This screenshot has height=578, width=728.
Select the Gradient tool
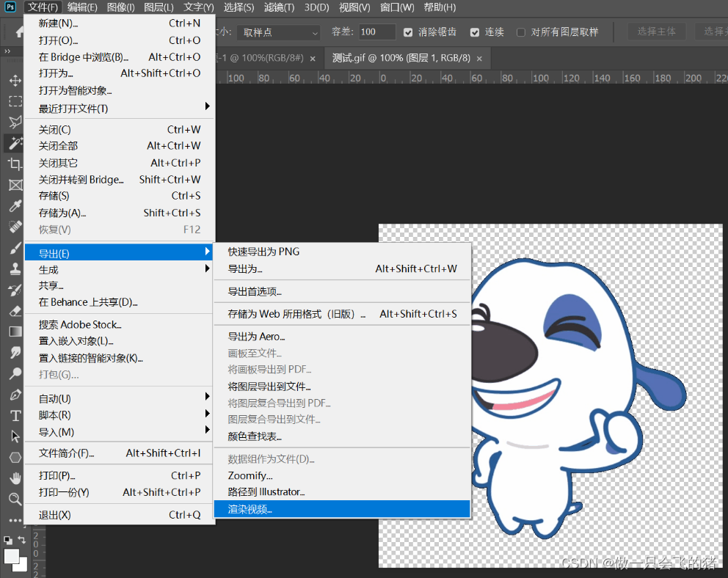(x=15, y=332)
